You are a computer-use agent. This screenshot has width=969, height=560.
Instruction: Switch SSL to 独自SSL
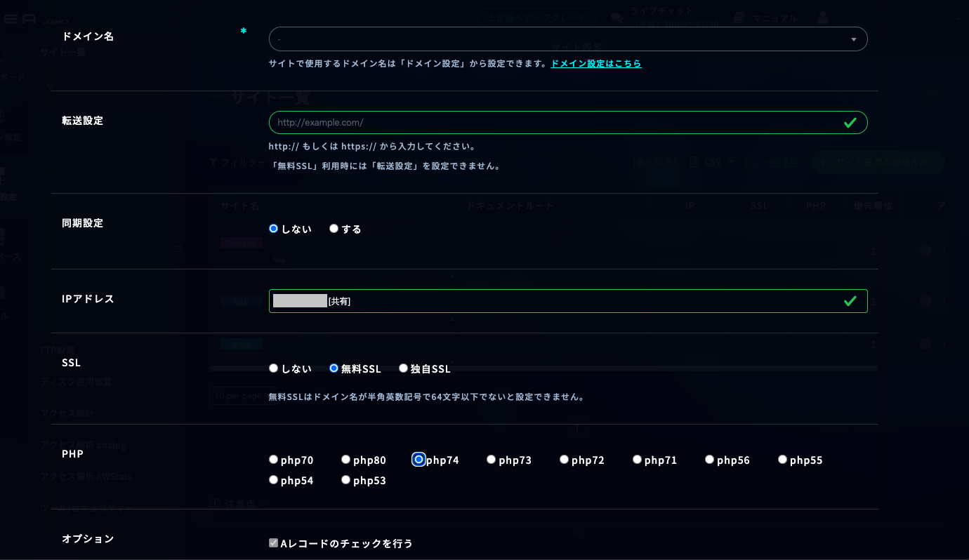click(403, 368)
